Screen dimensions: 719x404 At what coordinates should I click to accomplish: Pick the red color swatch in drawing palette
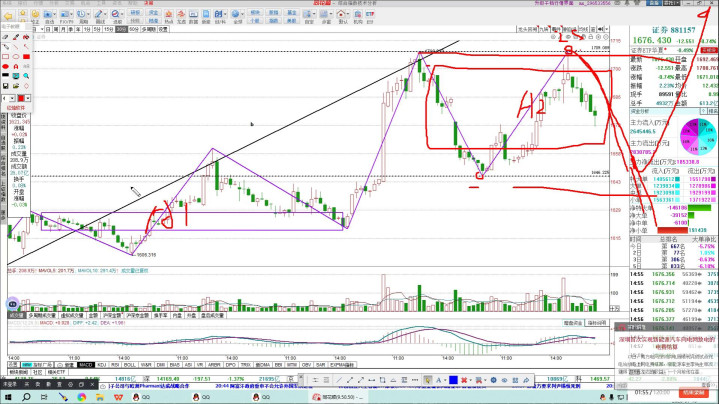(21, 98)
